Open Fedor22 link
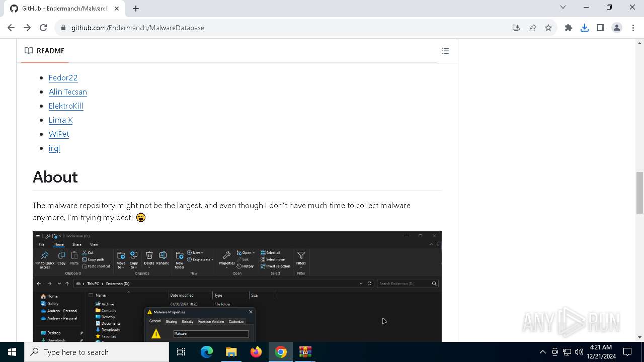The image size is (644, 362). (63, 77)
